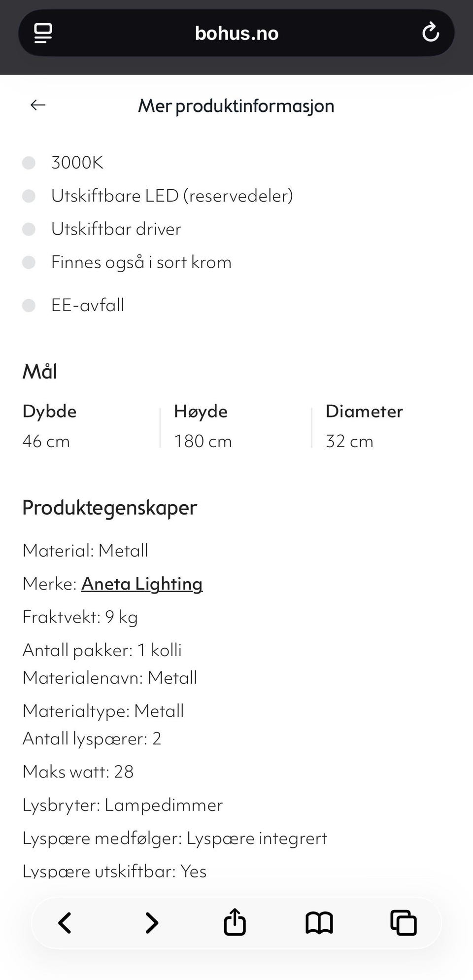
Task: Tap the Diameter 32 cm value
Action: pyautogui.click(x=349, y=441)
